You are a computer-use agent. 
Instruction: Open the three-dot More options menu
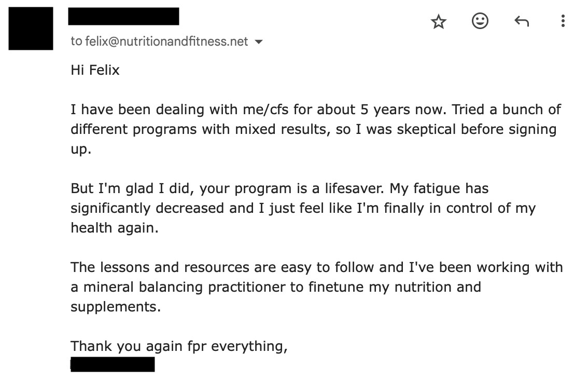point(563,21)
